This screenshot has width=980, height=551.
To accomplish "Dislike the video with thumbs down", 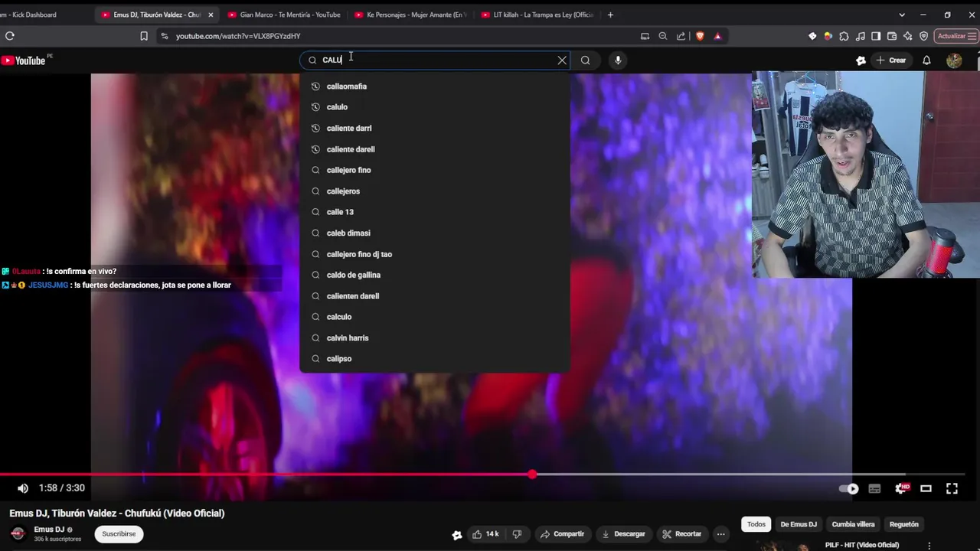I will tap(517, 534).
